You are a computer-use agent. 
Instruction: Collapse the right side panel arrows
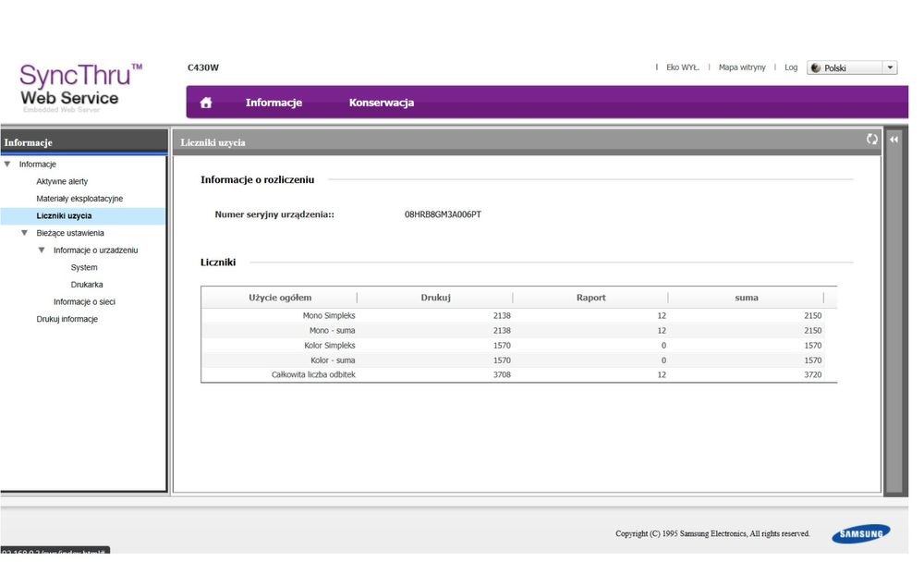894,140
